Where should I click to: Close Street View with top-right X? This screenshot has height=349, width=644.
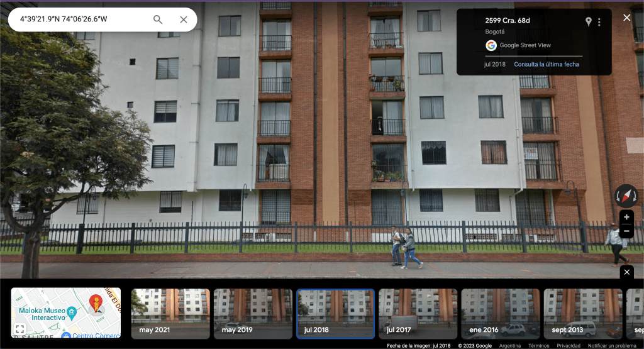(x=626, y=18)
